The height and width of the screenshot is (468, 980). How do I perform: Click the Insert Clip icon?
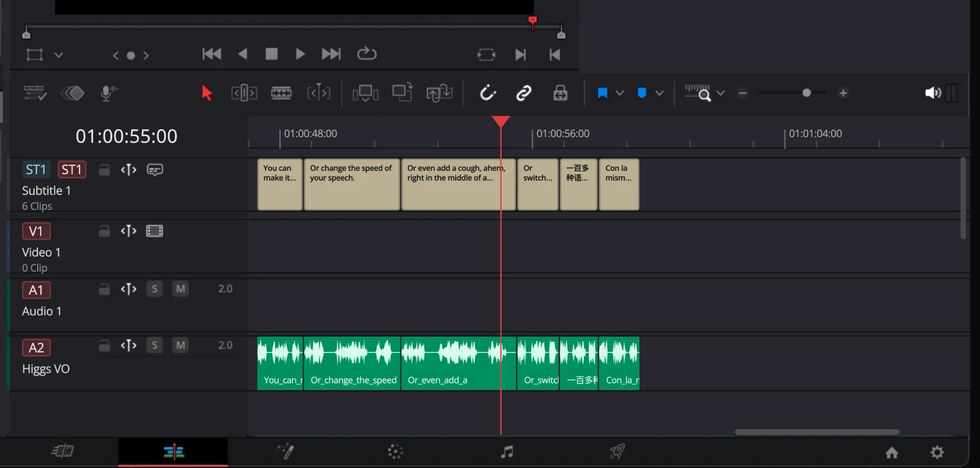(366, 93)
